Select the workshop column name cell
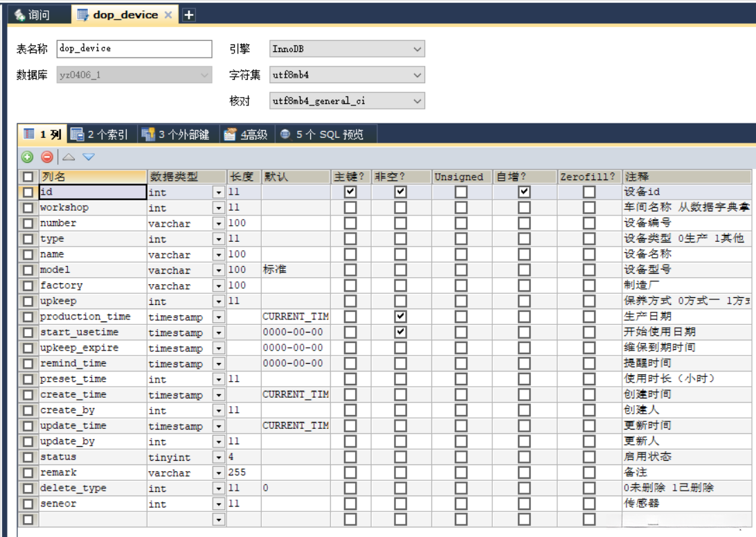This screenshot has width=756, height=537. click(93, 207)
